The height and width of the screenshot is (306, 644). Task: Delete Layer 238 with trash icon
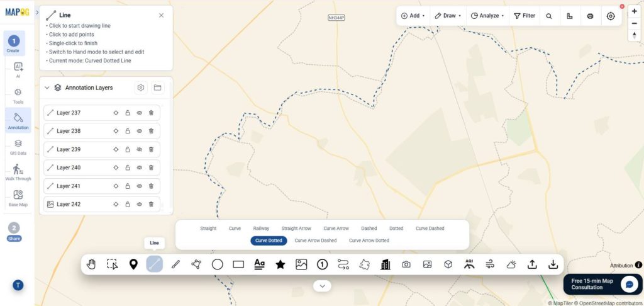[151, 131]
